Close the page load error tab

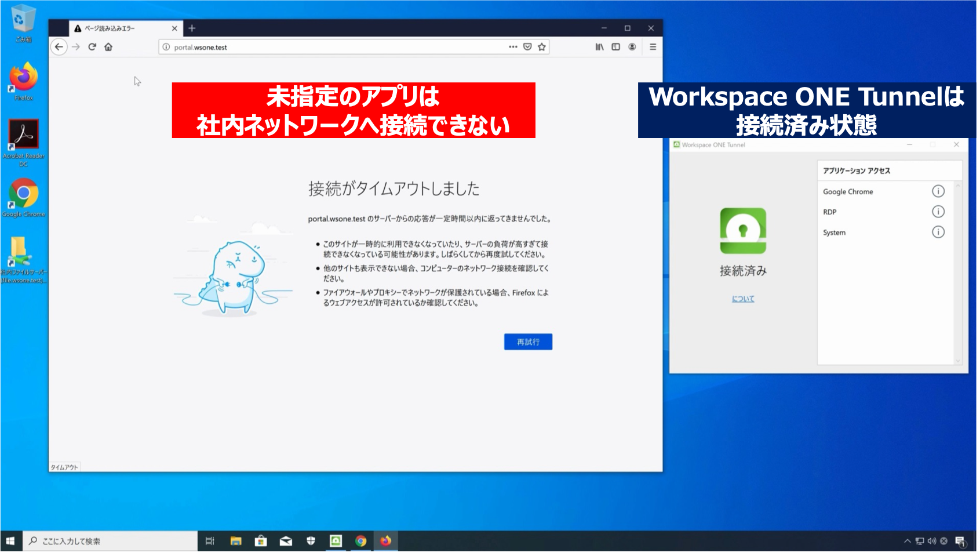174,28
